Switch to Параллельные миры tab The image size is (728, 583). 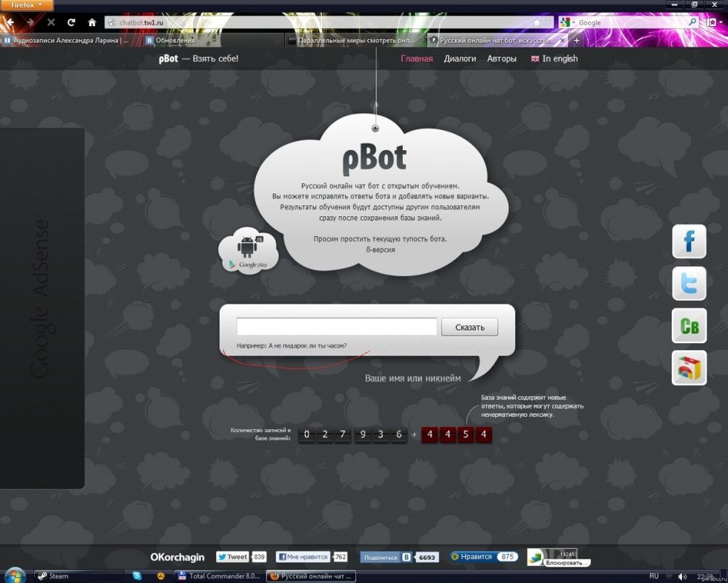[355, 41]
